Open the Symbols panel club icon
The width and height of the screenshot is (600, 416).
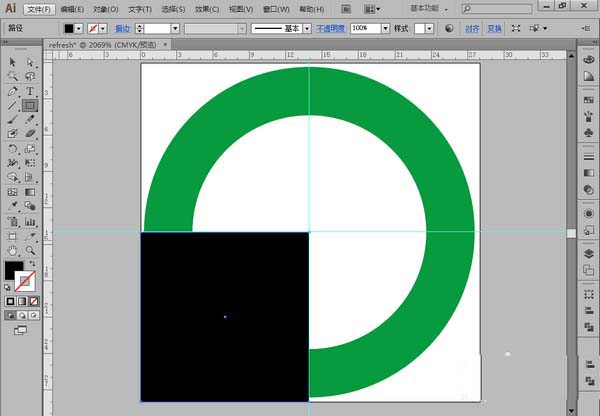point(589,133)
